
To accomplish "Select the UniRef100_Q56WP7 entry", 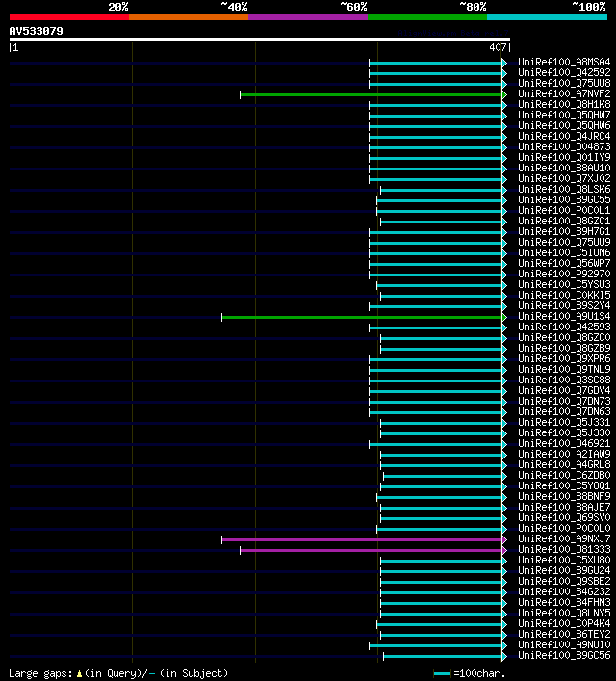I will 564,263.
